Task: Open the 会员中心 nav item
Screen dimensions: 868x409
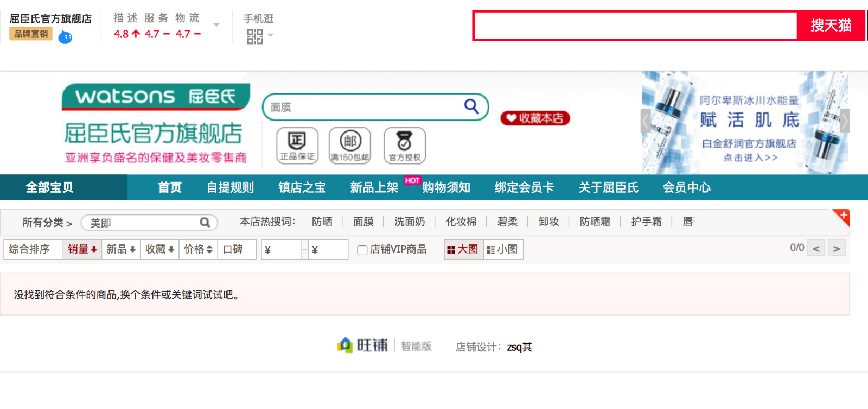Action: point(687,187)
